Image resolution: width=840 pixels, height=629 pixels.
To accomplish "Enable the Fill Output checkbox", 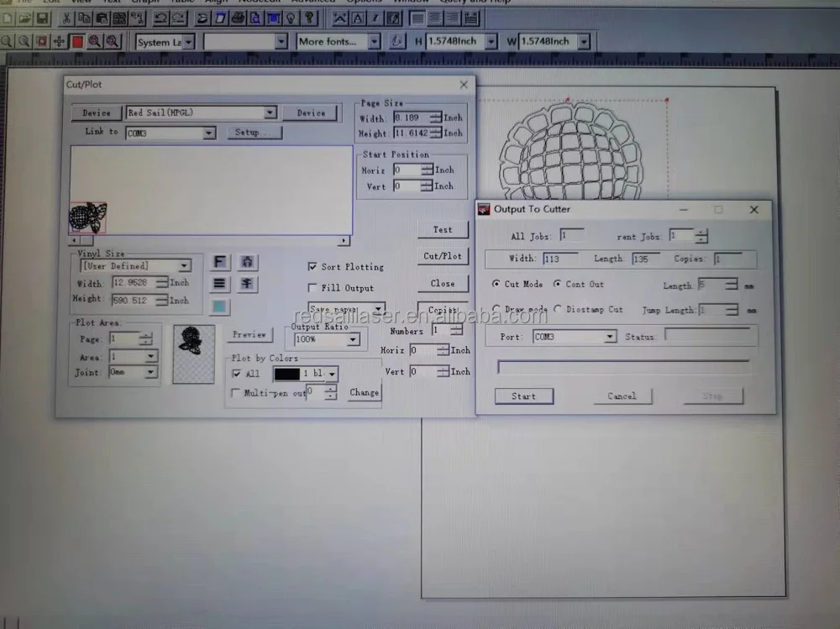I will (x=313, y=288).
